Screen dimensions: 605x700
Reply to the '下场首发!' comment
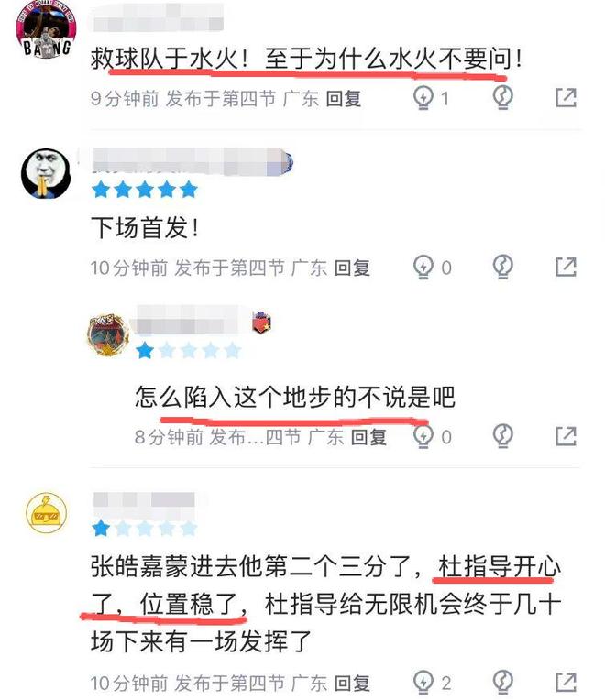pos(352,268)
